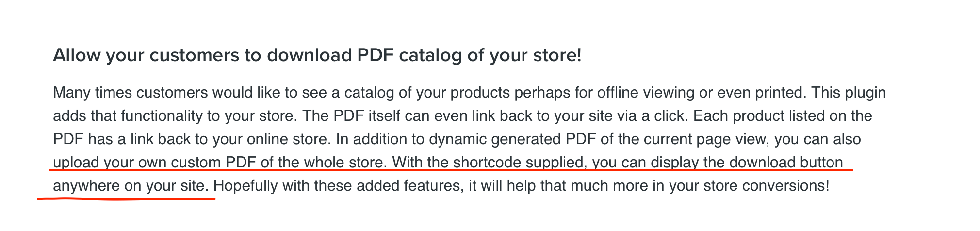
Task: Click the word "Hopefully" in the last line
Action: (245, 185)
